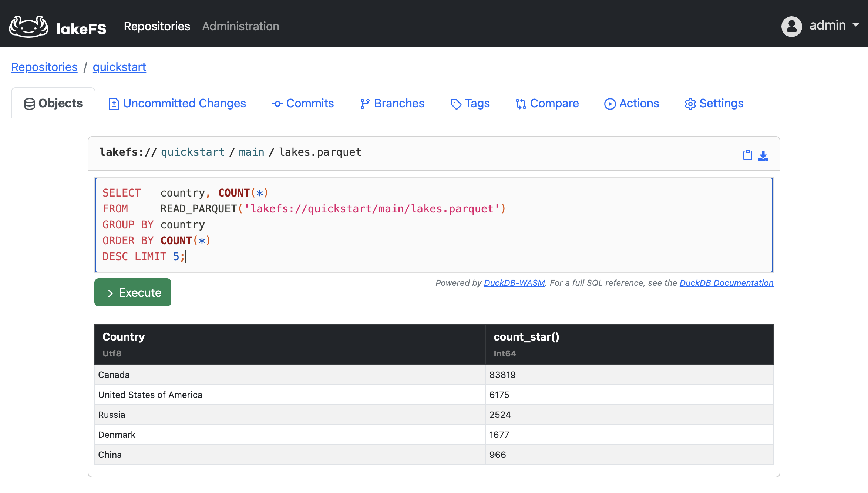Image resolution: width=868 pixels, height=493 pixels.
Task: Open the Branches tab branch icon
Action: click(364, 104)
